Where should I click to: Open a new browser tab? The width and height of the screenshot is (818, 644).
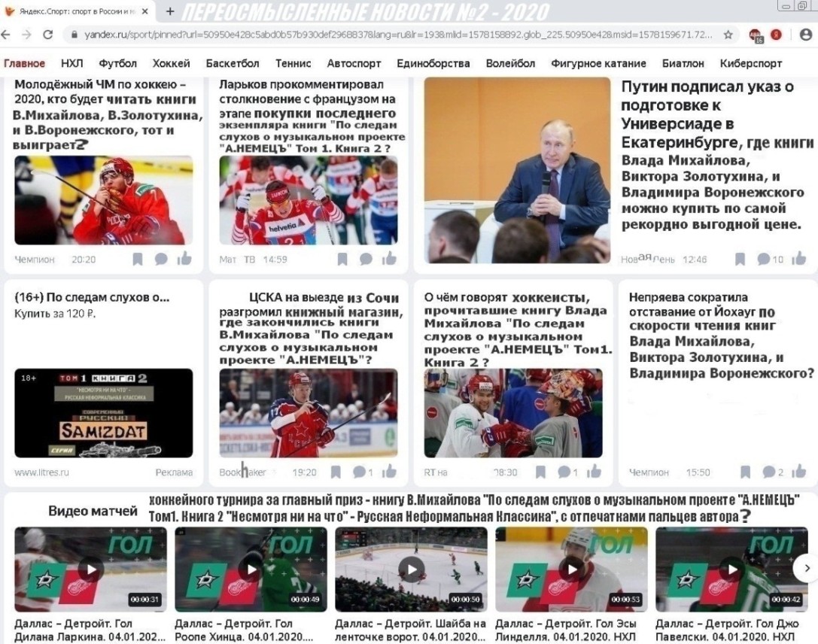pos(170,11)
